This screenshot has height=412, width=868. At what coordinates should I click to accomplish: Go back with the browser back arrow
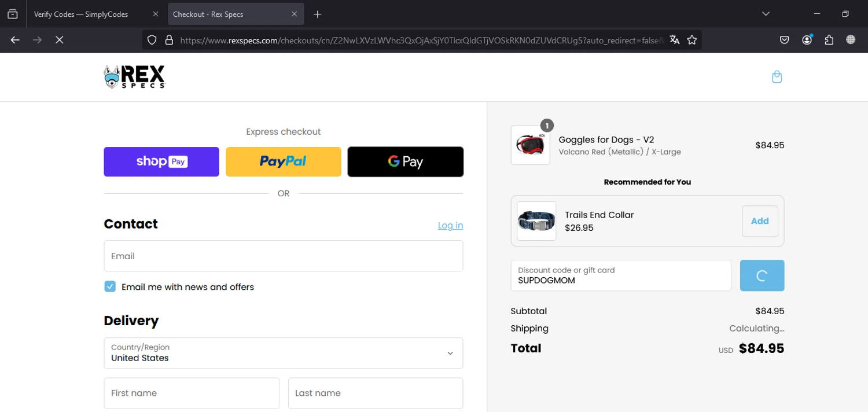(15, 40)
